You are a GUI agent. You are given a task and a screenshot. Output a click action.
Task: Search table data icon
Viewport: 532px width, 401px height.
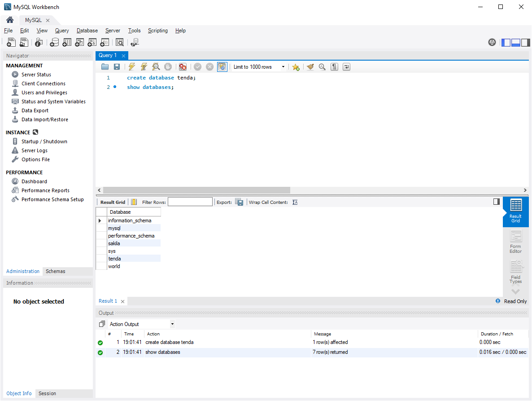pos(119,43)
